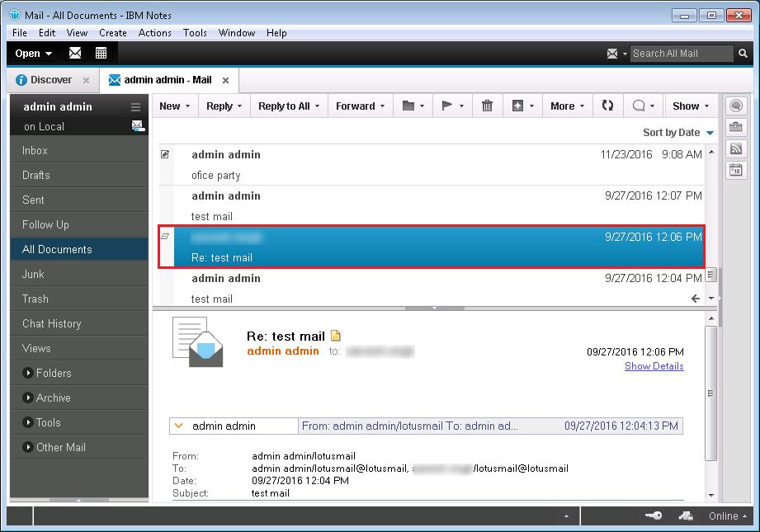
Task: Open the day-at-a-glance calendar sidebar icon
Action: (736, 170)
